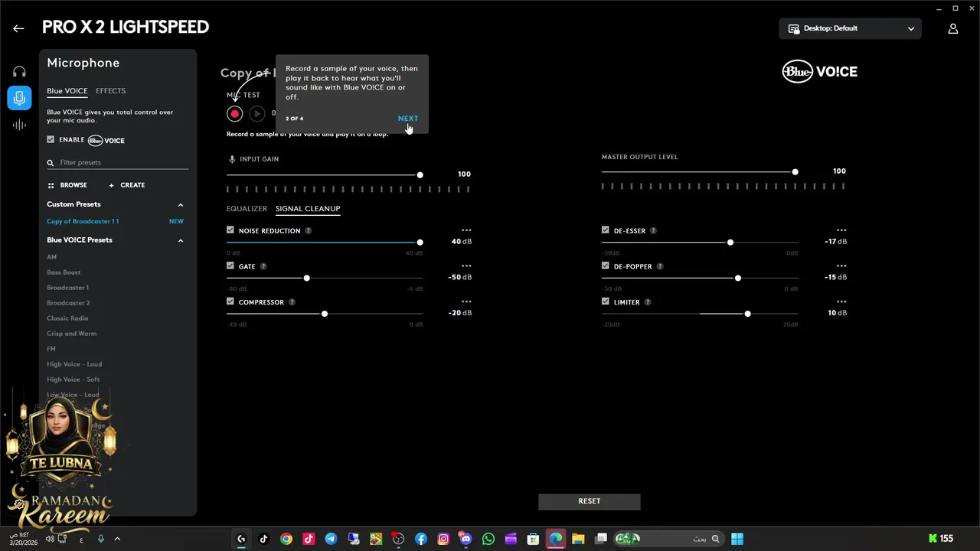Select the Bass Boost preset
This screenshot has height=551, width=980.
tap(64, 272)
